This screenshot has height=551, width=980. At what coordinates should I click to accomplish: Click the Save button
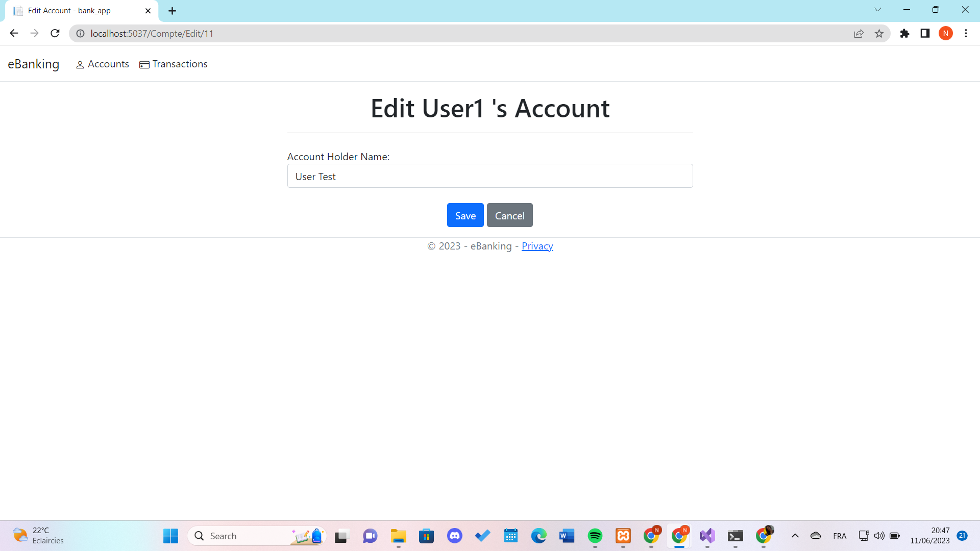[x=465, y=215]
